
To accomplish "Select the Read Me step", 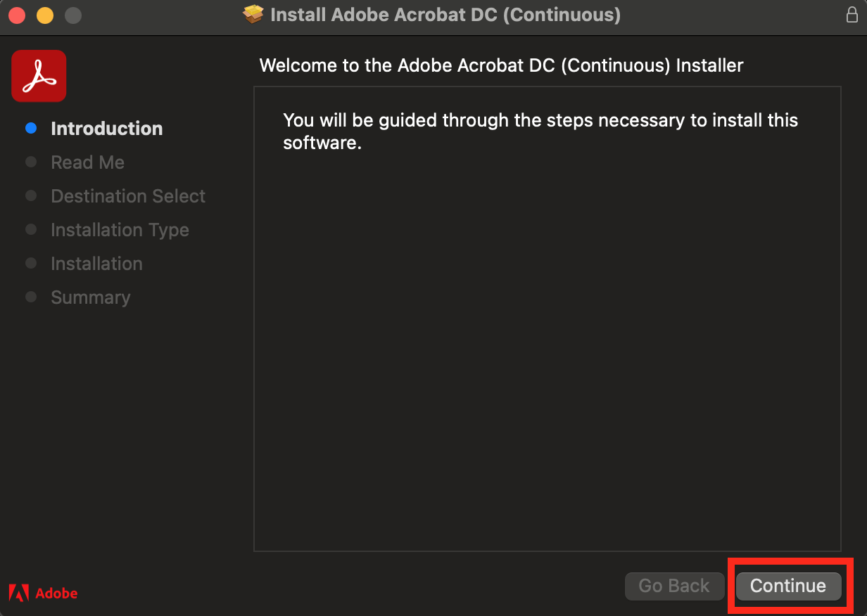I will pyautogui.click(x=87, y=162).
